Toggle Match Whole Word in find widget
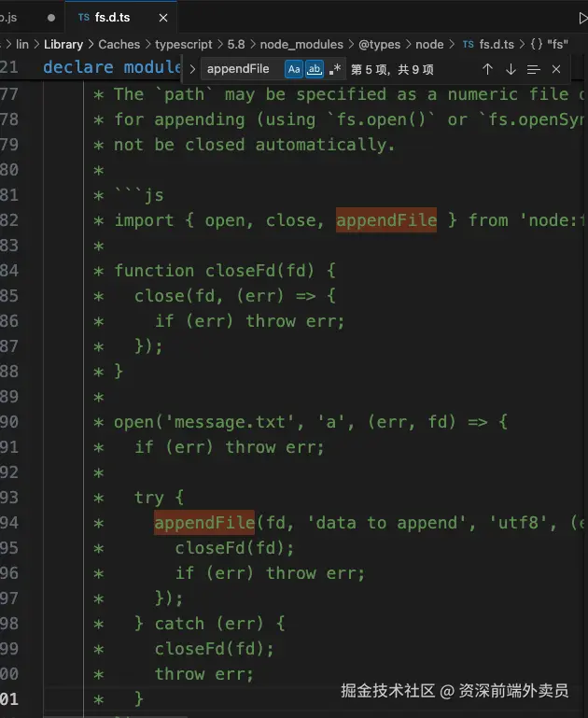588x718 pixels. coord(315,69)
